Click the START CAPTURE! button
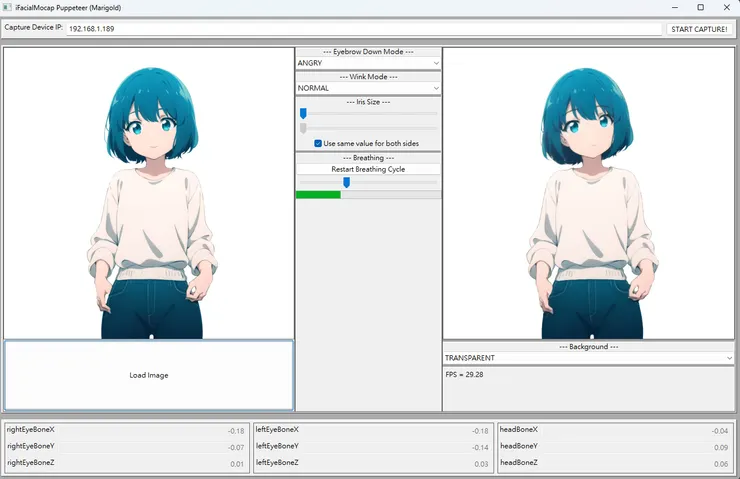 699,29
